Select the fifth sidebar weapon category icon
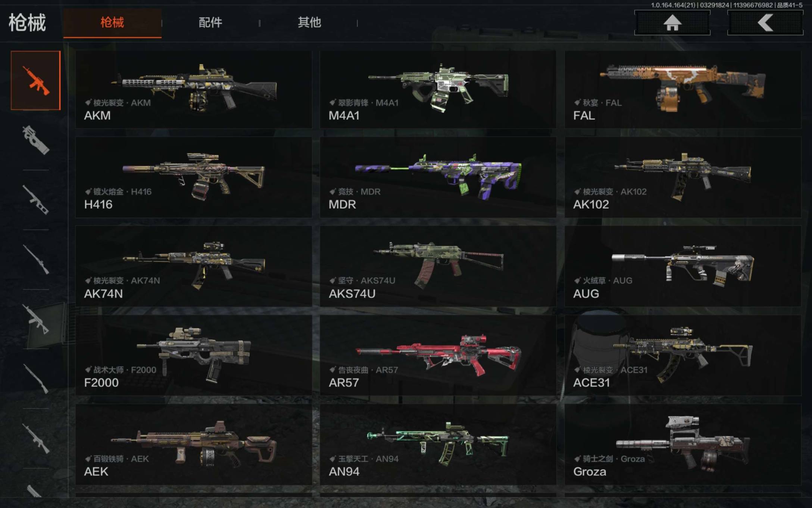Screen dimensions: 812x508 coord(36,319)
